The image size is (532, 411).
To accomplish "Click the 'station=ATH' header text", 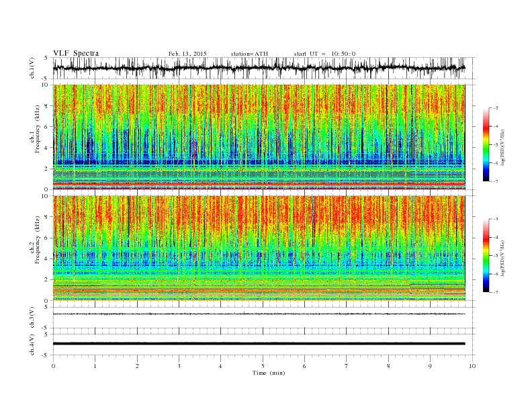I will tap(249, 54).
